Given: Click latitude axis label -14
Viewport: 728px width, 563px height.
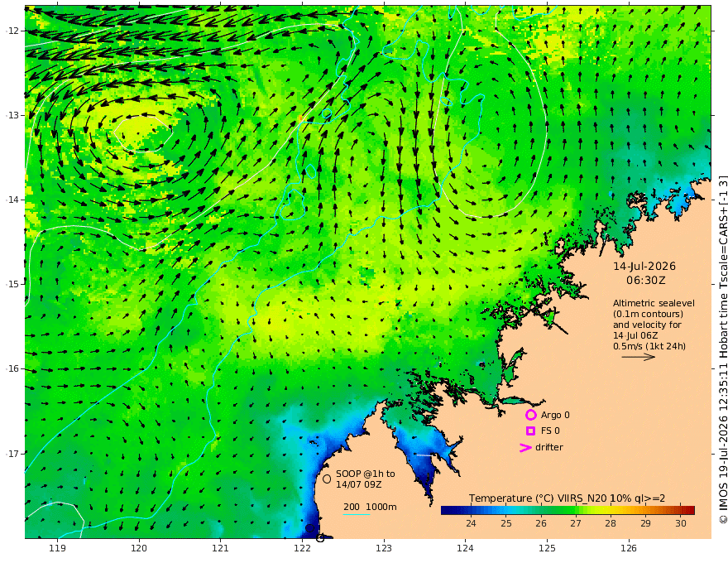Looking at the screenshot, I should (12, 200).
